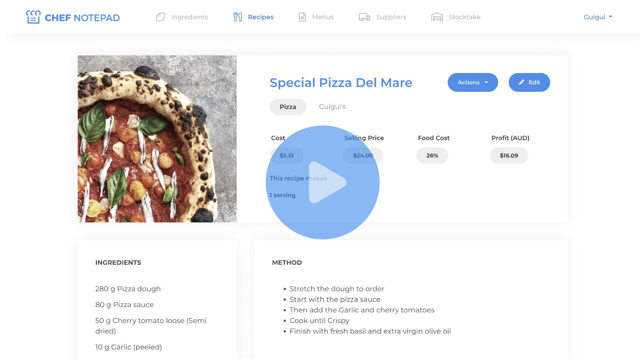Go to the Menus nav item
Viewport: 644px width, 364px height.
click(x=323, y=17)
